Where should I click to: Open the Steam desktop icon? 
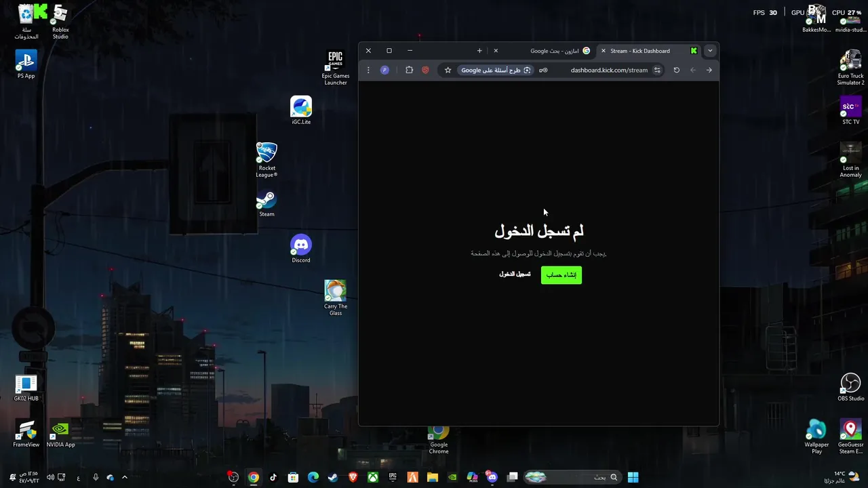coord(267,204)
